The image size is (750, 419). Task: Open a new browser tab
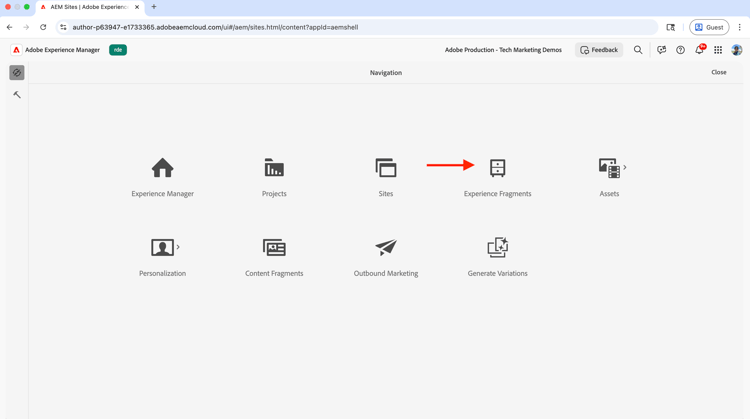(154, 7)
